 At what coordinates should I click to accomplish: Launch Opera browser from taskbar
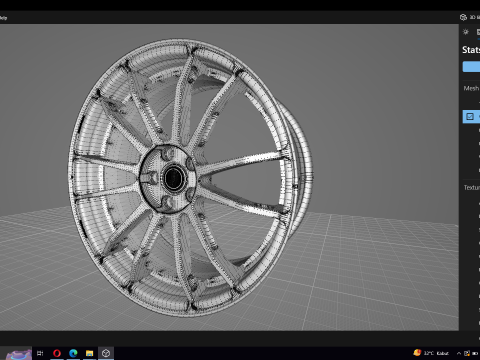coord(57,353)
